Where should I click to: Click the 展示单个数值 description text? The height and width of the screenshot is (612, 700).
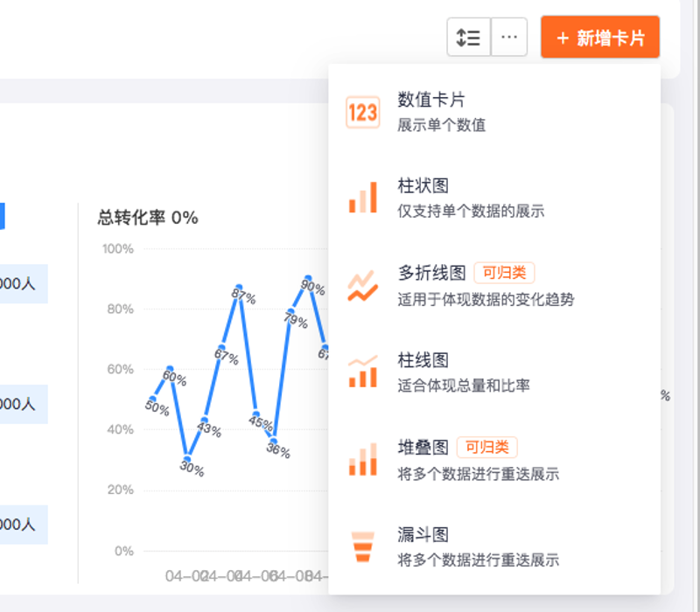[x=442, y=125]
